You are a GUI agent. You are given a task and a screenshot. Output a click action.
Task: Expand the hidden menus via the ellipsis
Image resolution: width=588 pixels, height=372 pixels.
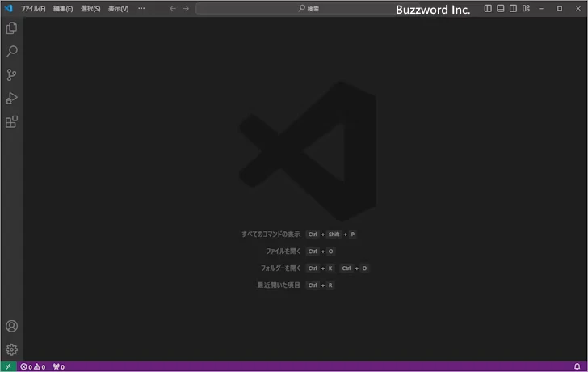click(142, 8)
